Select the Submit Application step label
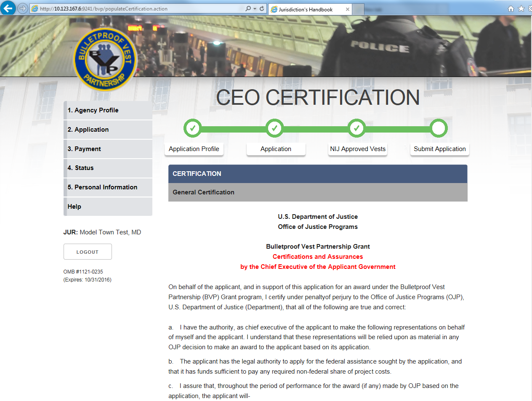This screenshot has height=401, width=532. (x=440, y=149)
